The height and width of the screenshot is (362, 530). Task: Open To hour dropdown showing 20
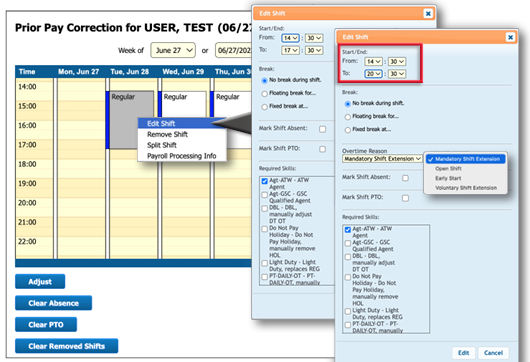tap(374, 74)
